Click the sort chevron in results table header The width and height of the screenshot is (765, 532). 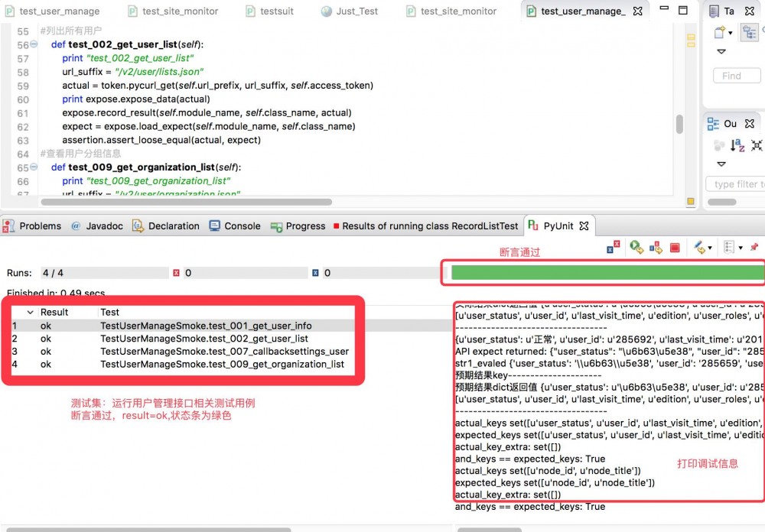point(31,312)
